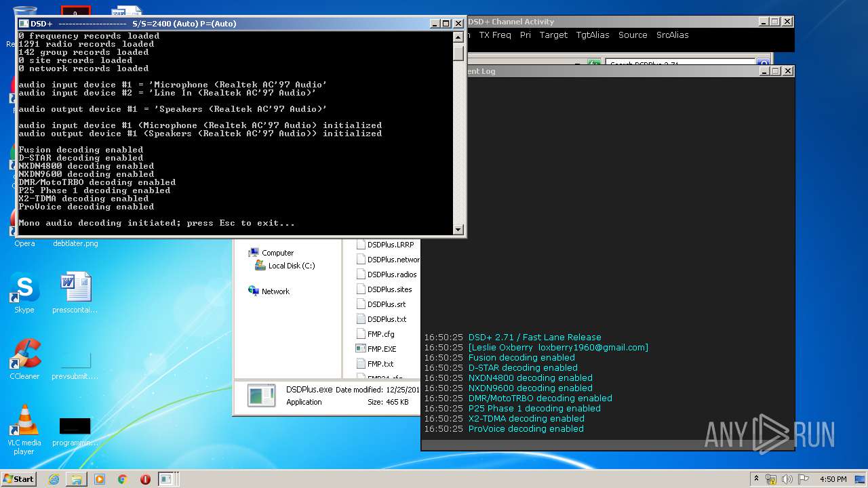
Task: Click '1291 radio records loaded' console line
Action: point(86,44)
